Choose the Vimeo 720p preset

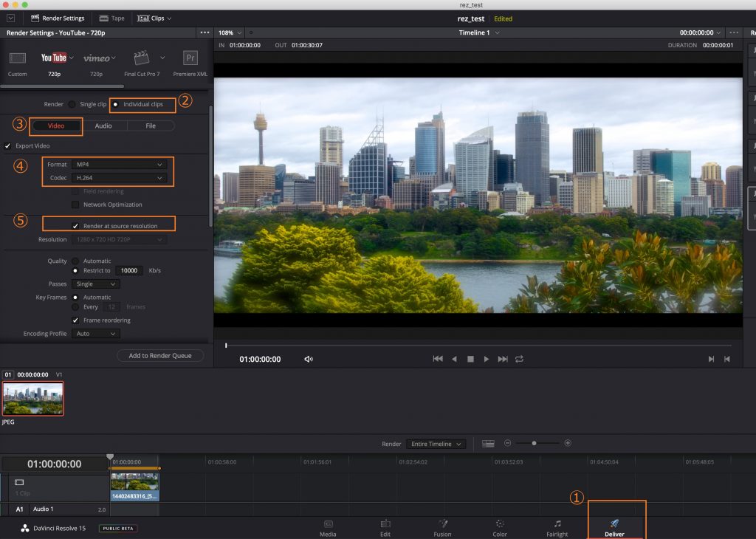(97, 63)
